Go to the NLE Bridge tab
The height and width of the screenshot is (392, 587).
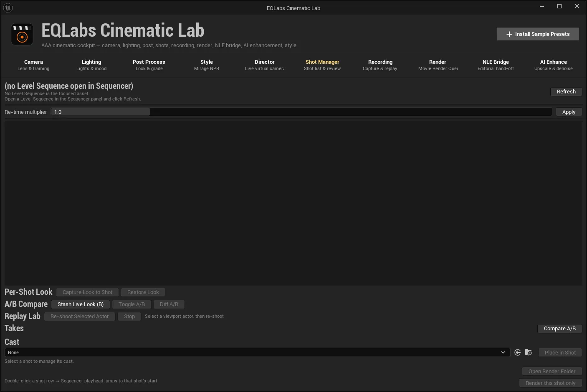pyautogui.click(x=496, y=65)
